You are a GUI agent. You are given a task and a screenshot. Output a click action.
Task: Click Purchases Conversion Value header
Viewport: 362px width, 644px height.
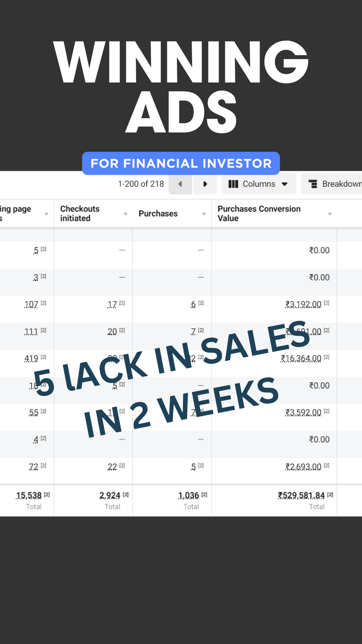click(x=259, y=213)
